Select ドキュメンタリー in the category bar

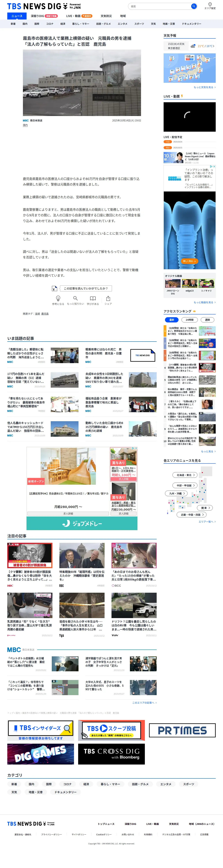point(192,24)
